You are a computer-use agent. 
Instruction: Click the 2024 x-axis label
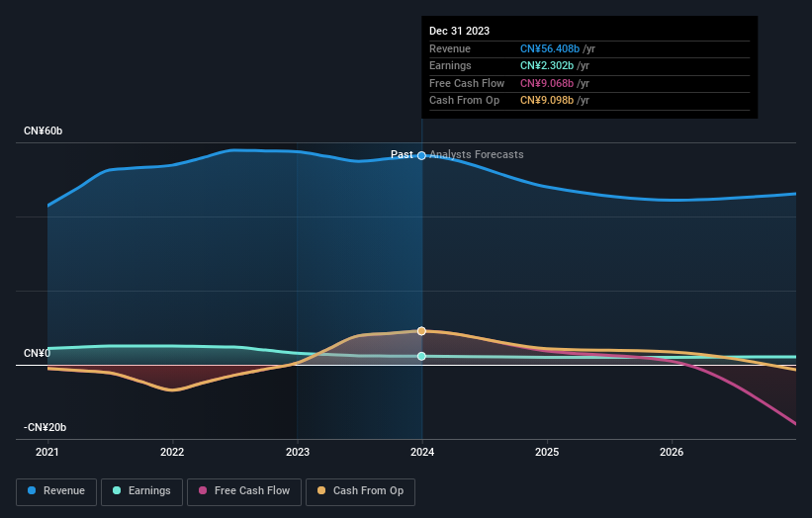click(422, 453)
